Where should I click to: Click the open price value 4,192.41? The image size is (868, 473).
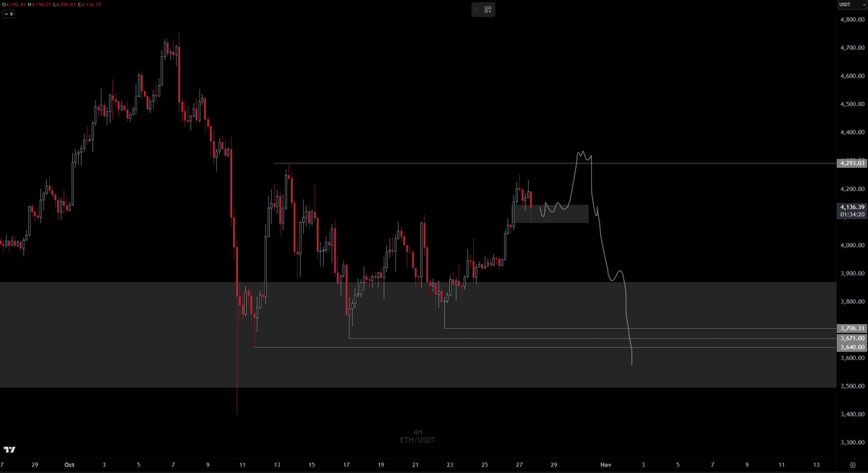[x=16, y=4]
